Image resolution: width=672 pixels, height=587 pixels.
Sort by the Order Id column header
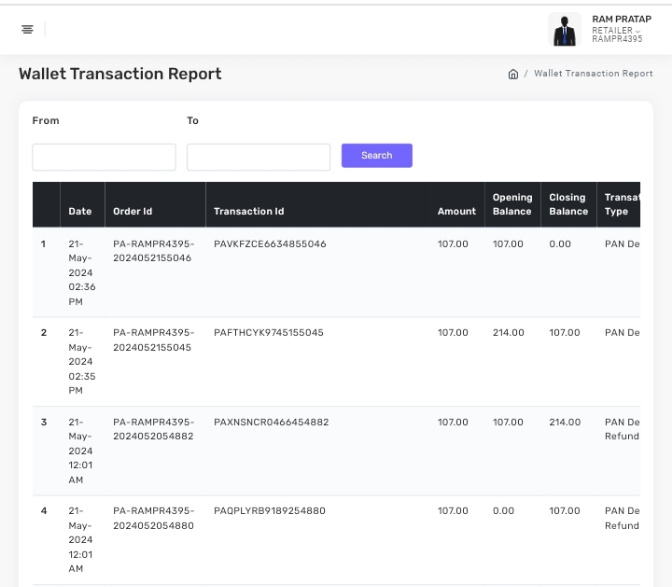[x=132, y=211]
